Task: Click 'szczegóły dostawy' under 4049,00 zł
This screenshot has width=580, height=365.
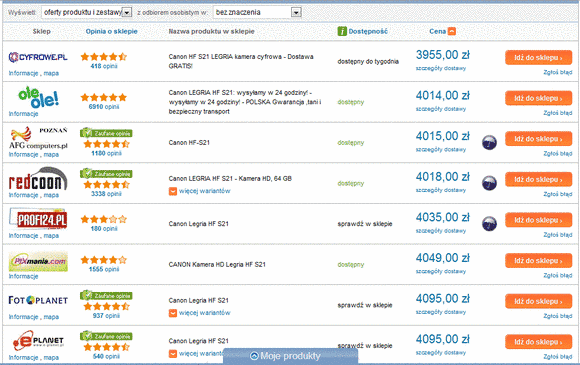Action: [441, 271]
